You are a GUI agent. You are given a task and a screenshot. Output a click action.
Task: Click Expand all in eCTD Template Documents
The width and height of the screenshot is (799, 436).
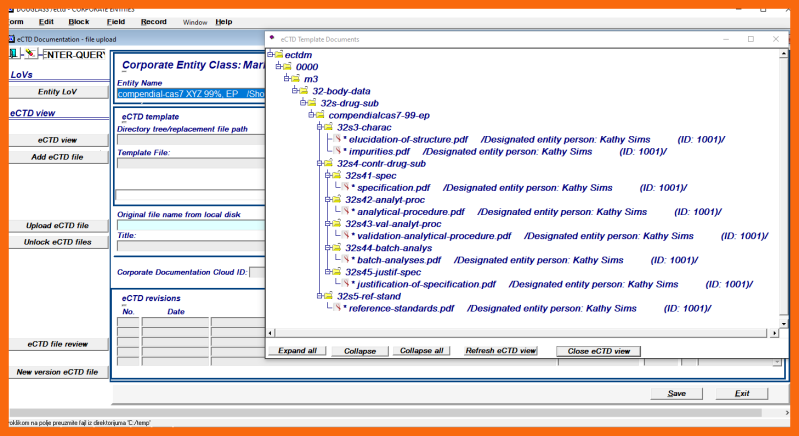297,351
